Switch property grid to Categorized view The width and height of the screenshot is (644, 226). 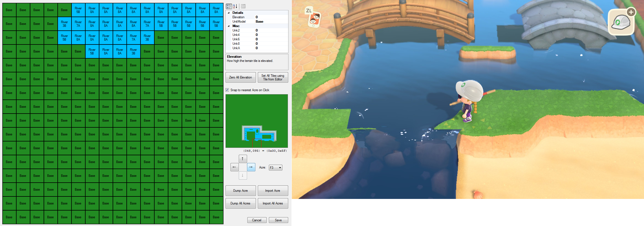click(x=229, y=6)
